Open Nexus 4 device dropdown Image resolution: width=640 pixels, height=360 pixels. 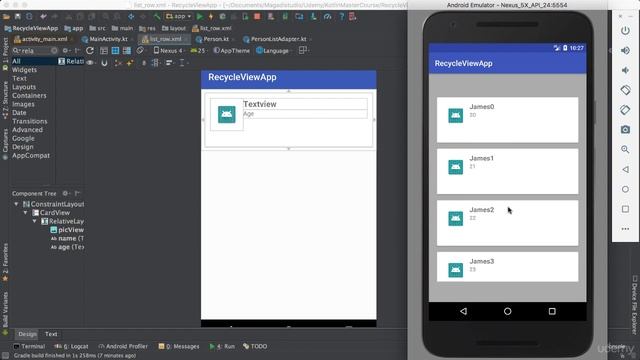click(169, 51)
